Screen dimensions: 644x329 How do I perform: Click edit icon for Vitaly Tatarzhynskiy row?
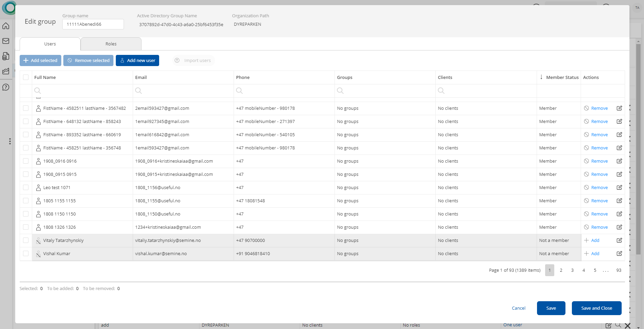[x=619, y=240]
